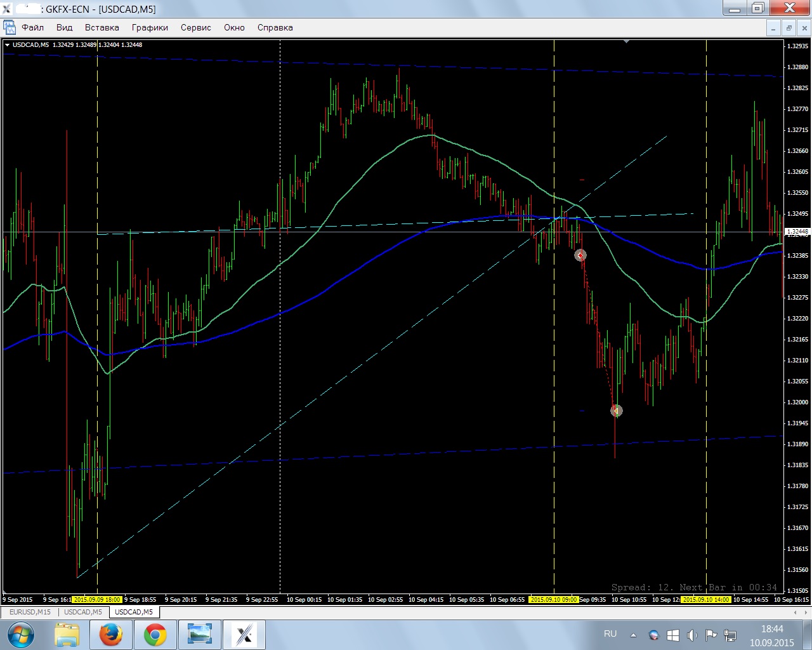This screenshot has height=650, width=812.
Task: Click the 2015.09.09 18:00 period marker
Action: pos(96,599)
